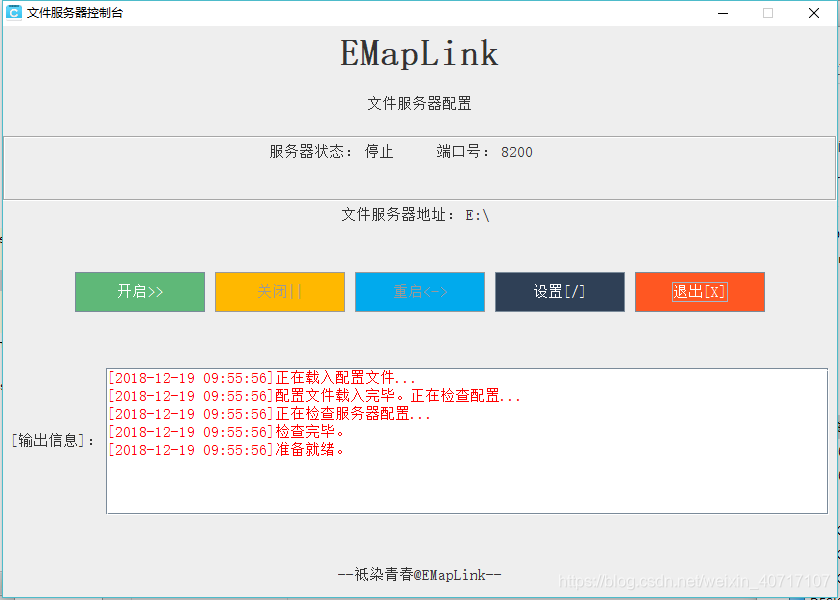This screenshot has height=600, width=840.
Task: Click the 文件服务器配置 subtitle
Action: [419, 103]
